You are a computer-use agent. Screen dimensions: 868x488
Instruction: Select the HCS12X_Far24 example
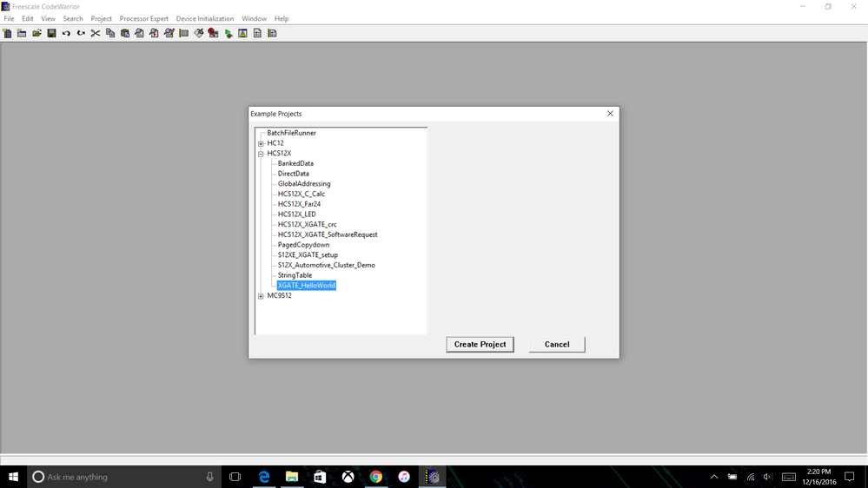pyautogui.click(x=299, y=203)
